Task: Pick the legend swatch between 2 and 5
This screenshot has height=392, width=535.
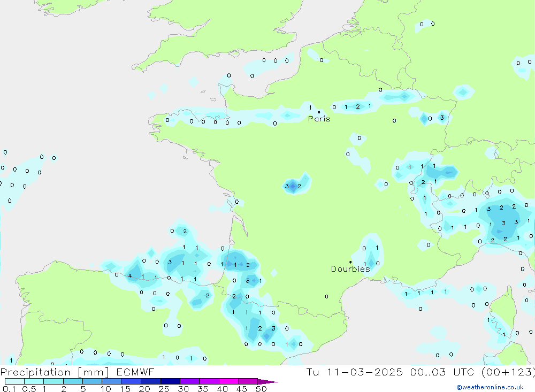Action: coord(73,381)
